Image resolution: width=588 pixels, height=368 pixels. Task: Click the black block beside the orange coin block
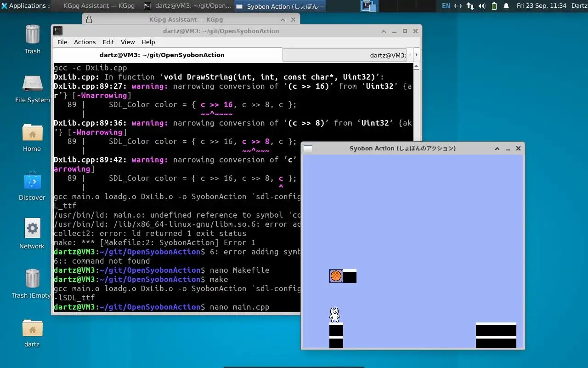pos(350,276)
